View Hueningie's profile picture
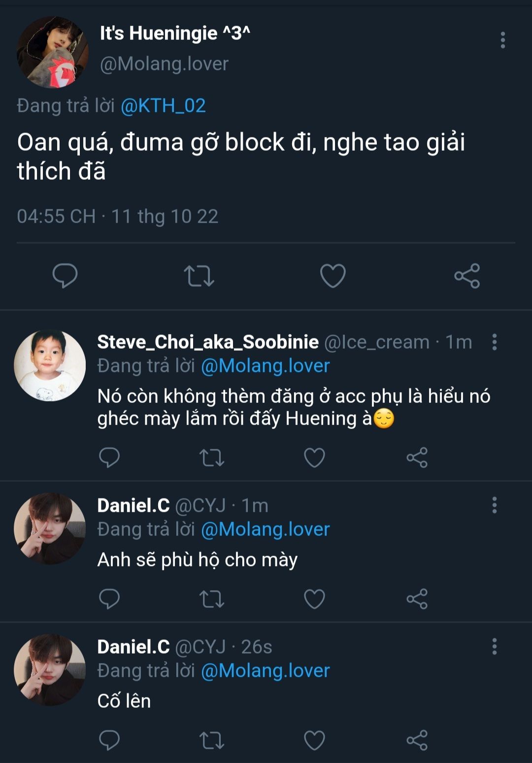This screenshot has height=763, width=532. coord(52,52)
